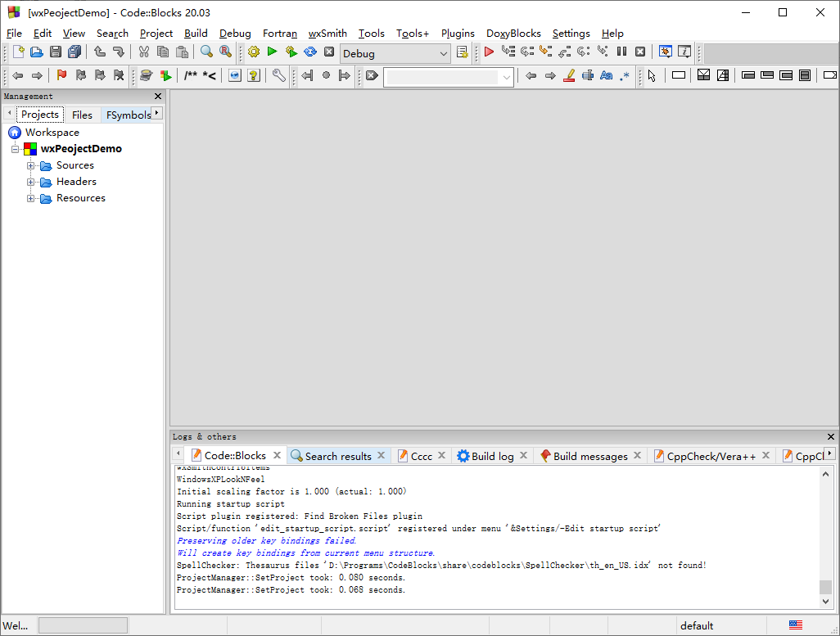
Task: Open the build target dropdown showing Debug
Action: [395, 53]
